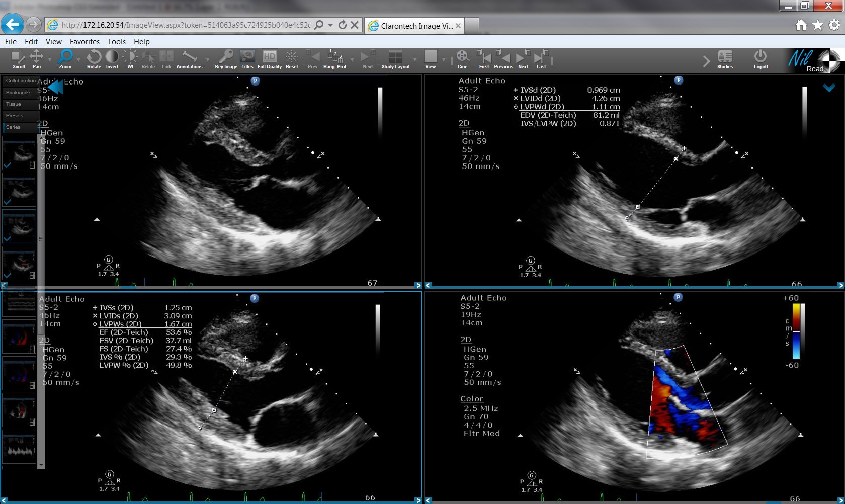Collapse the side panel with double-arrow

(x=55, y=87)
